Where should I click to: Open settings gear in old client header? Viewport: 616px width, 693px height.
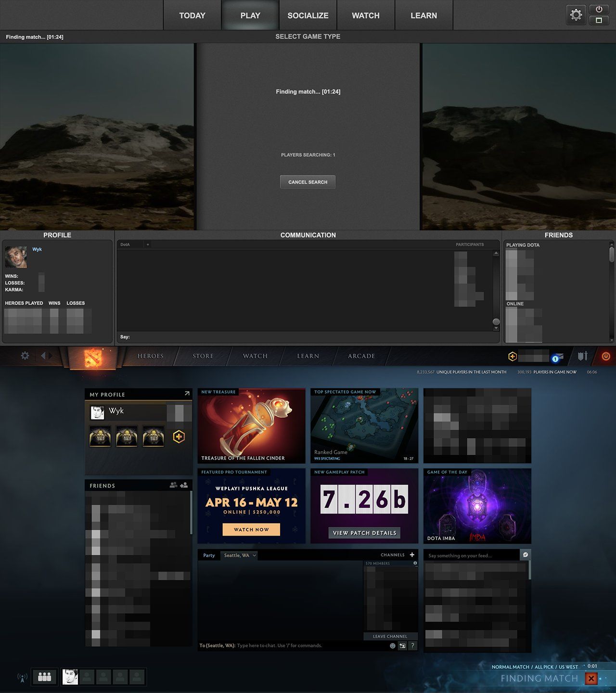(x=576, y=15)
